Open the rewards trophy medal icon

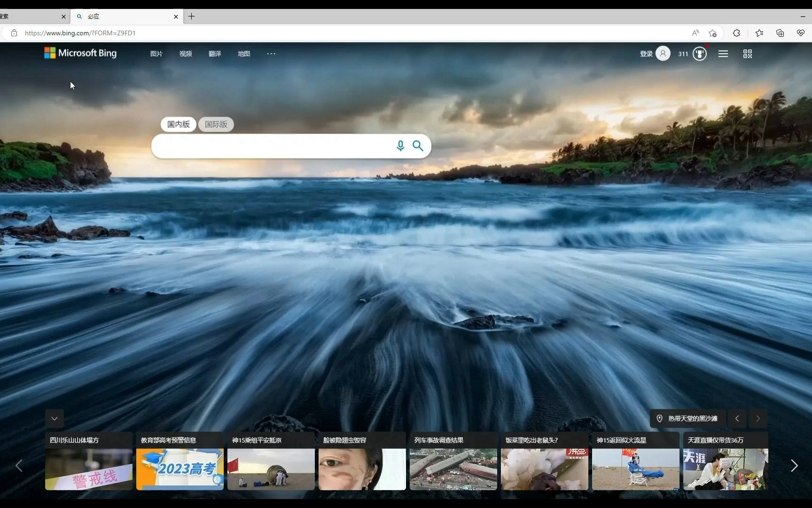coord(700,54)
